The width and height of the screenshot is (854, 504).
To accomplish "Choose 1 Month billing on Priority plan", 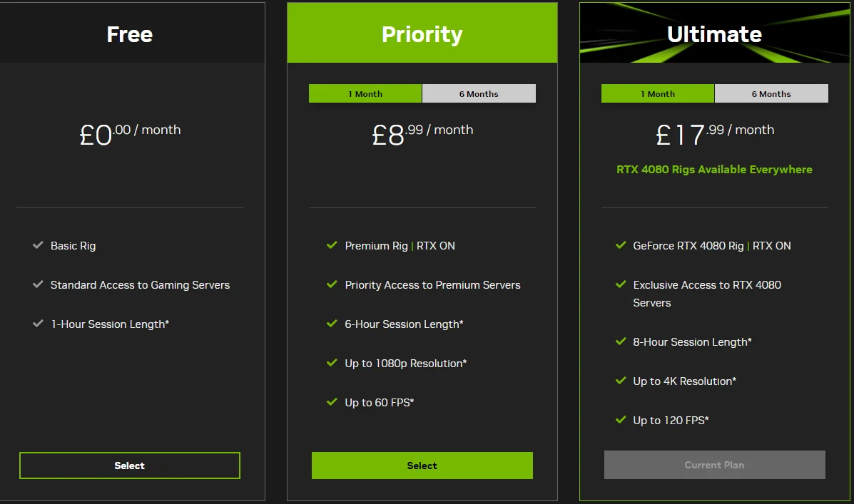I will pos(365,93).
